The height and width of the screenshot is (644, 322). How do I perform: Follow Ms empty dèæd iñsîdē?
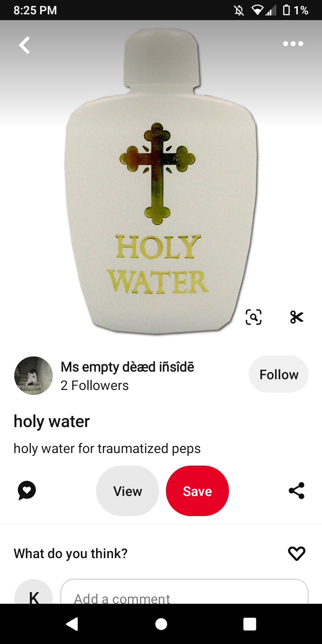coord(279,374)
